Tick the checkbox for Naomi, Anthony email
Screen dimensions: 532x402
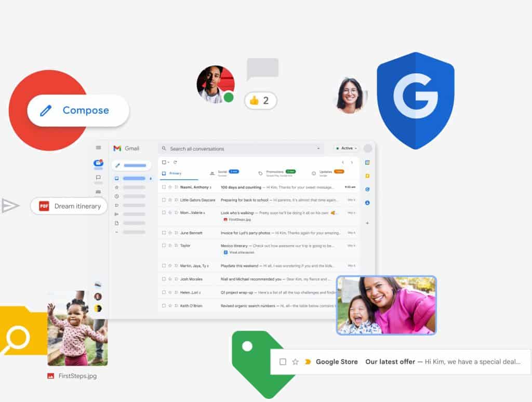pos(164,187)
